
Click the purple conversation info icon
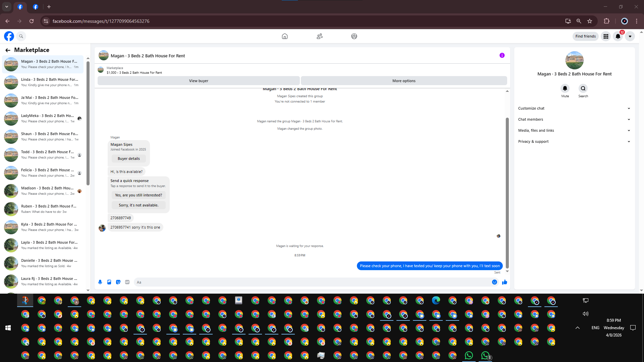(x=502, y=56)
